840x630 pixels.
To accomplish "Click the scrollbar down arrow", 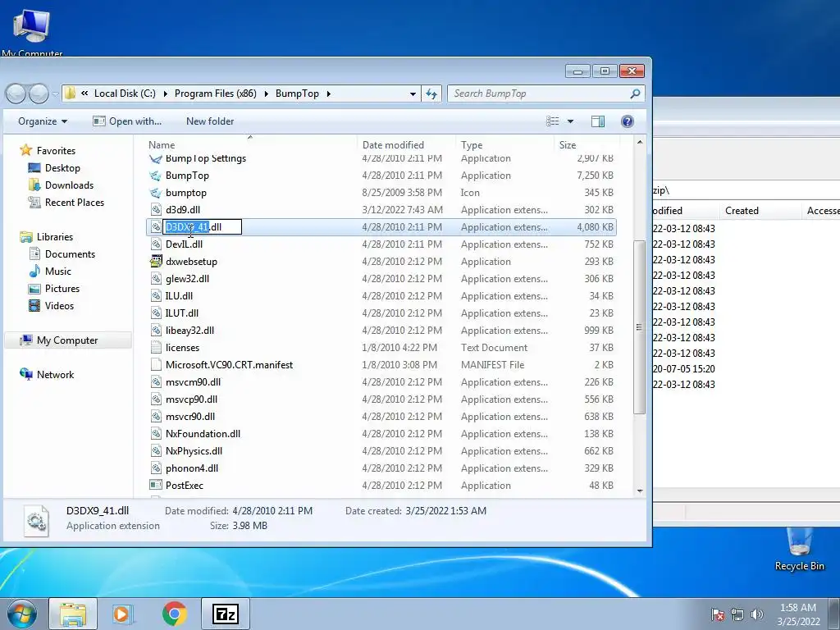I will [639, 491].
